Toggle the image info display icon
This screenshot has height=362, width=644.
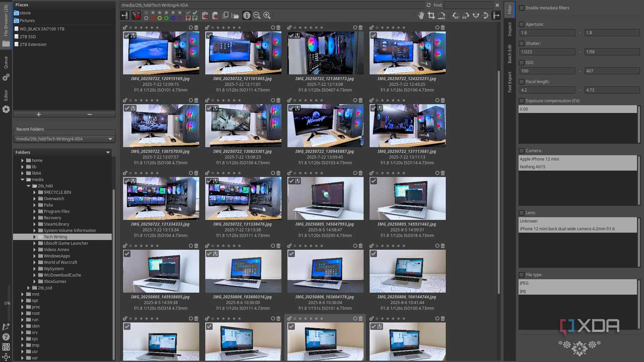pyautogui.click(x=247, y=16)
